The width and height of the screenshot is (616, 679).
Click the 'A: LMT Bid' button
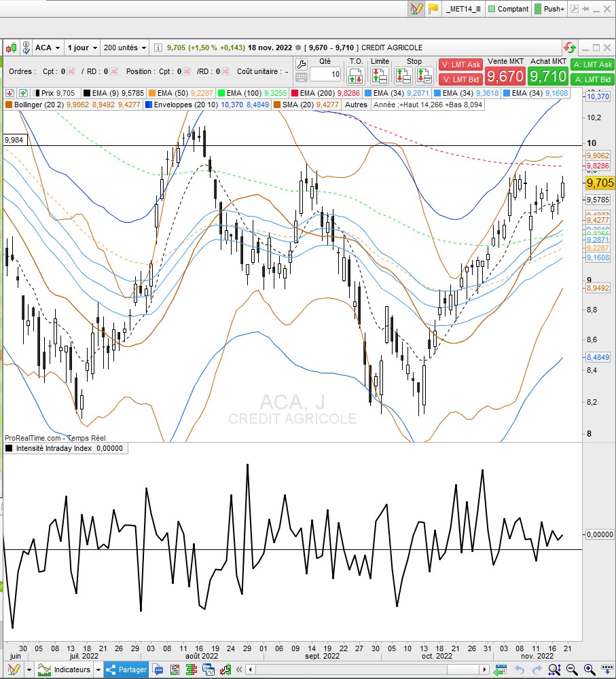click(593, 79)
